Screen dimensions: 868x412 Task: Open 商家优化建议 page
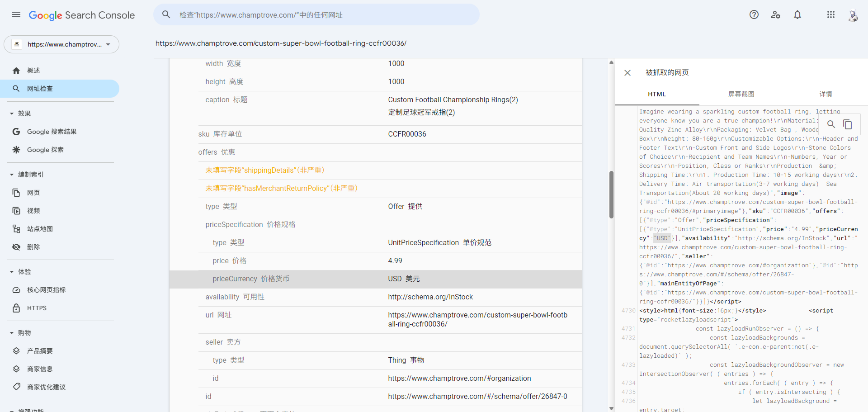click(60, 387)
